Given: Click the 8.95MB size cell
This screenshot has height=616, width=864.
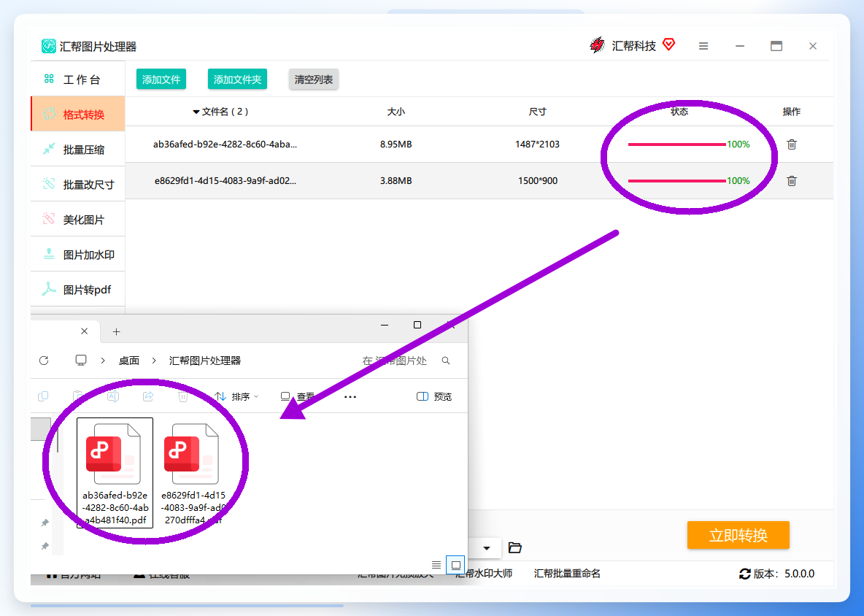Looking at the screenshot, I should tap(396, 145).
